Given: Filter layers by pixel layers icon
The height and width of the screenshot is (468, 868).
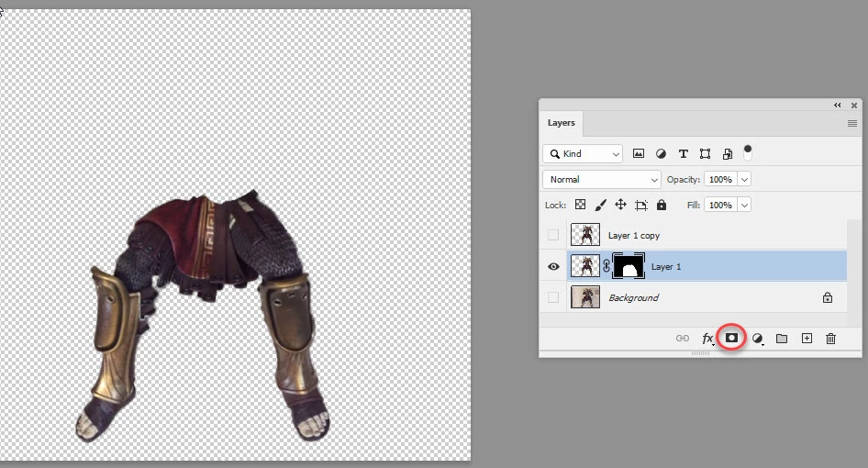Looking at the screenshot, I should [x=639, y=153].
